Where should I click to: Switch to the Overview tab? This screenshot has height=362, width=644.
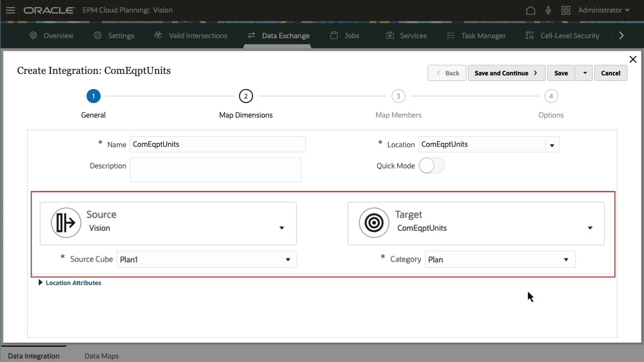point(58,36)
